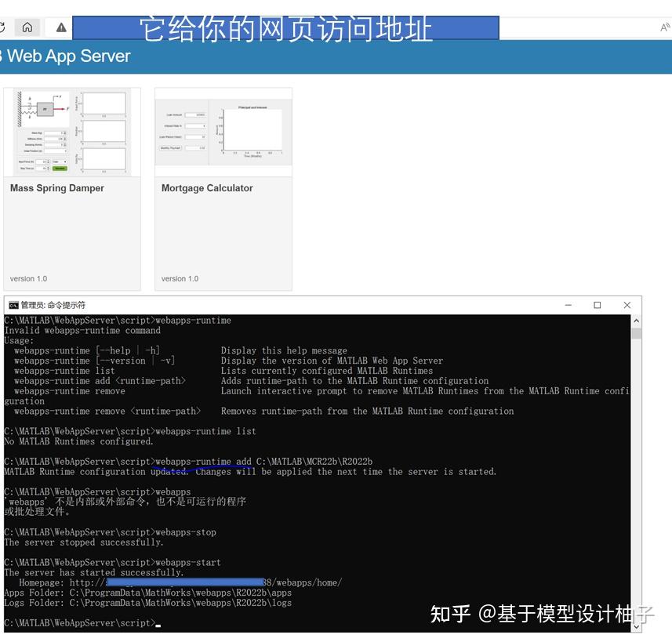Click the last command prompt input line
This screenshot has width=672, height=642.
click(x=82, y=623)
